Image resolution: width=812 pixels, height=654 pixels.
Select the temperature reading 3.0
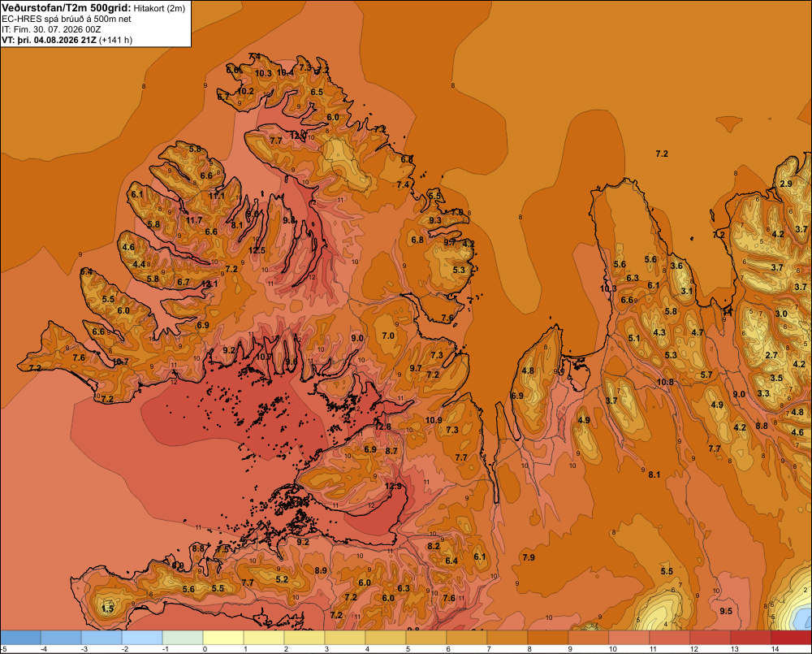tap(781, 314)
